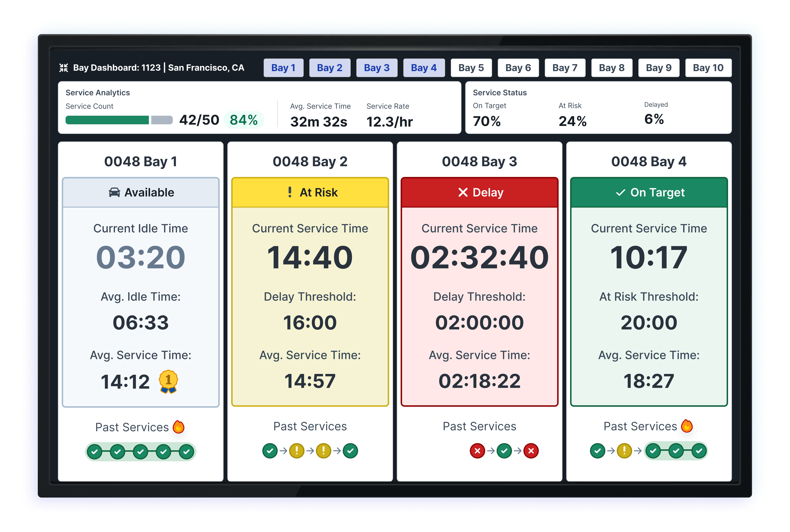Click first yellow warning past service in Bay 2
Image resolution: width=790 pixels, height=532 pixels.
[297, 451]
